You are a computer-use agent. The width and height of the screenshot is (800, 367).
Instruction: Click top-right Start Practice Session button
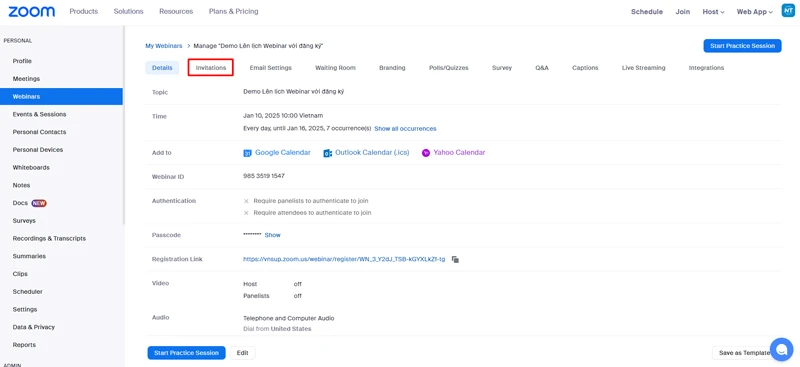click(x=742, y=46)
